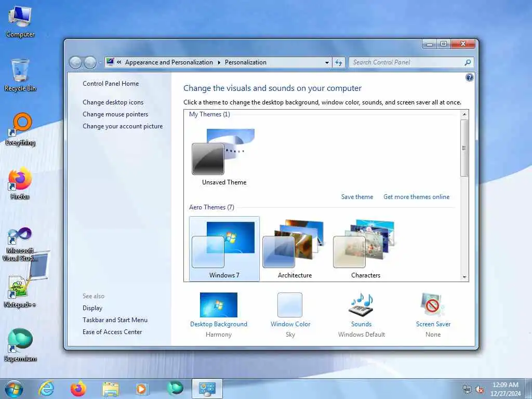Click the search magnifier icon
The width and height of the screenshot is (532, 399).
pyautogui.click(x=468, y=62)
